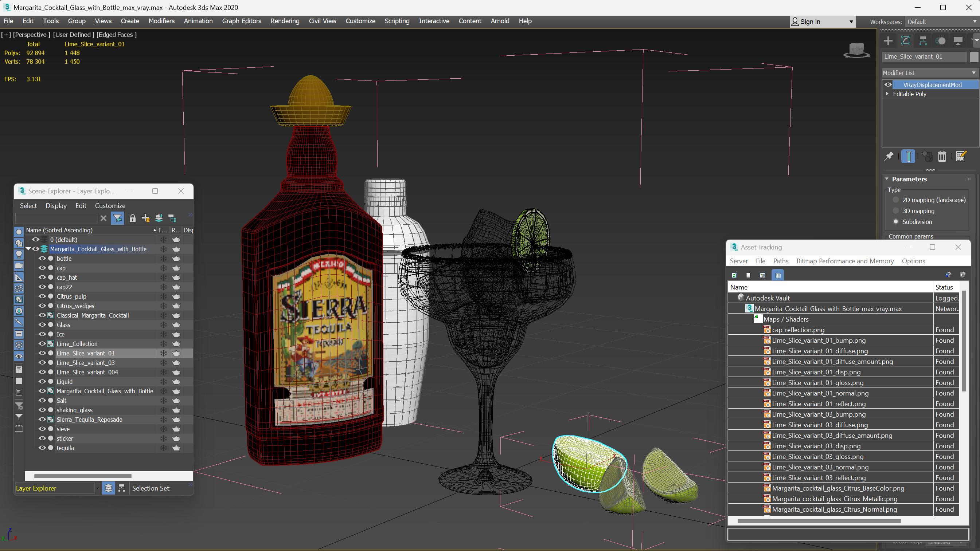Click Display Cameras icon in Scene Explorer sidebar
This screenshot has height=551, width=980.
[19, 266]
